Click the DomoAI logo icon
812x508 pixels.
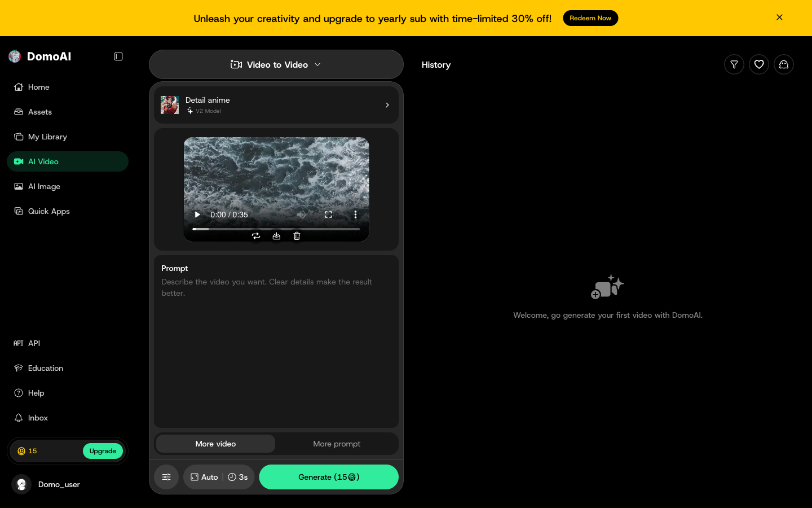tap(15, 56)
